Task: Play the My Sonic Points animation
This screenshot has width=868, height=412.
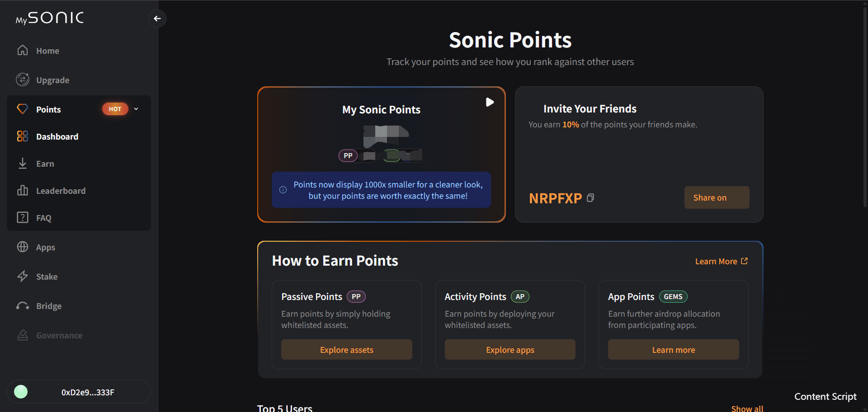Action: click(490, 102)
